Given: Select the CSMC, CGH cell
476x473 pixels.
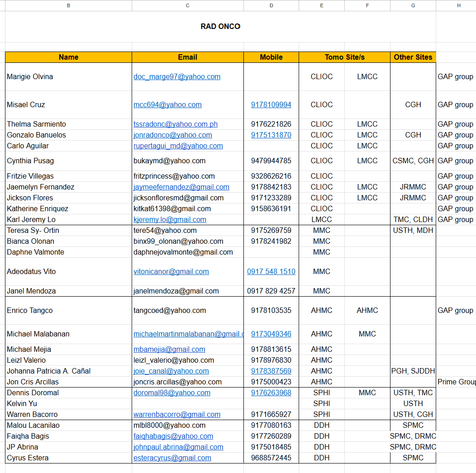Looking at the screenshot, I should (x=413, y=161).
